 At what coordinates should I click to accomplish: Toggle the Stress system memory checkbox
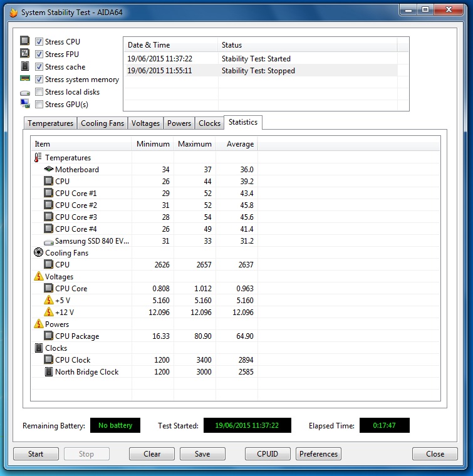(x=39, y=80)
